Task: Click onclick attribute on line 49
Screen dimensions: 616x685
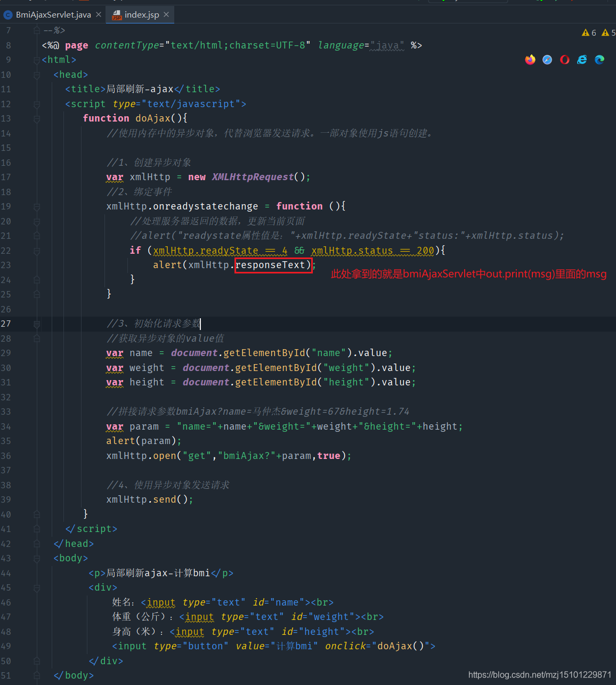Action: click(x=345, y=646)
